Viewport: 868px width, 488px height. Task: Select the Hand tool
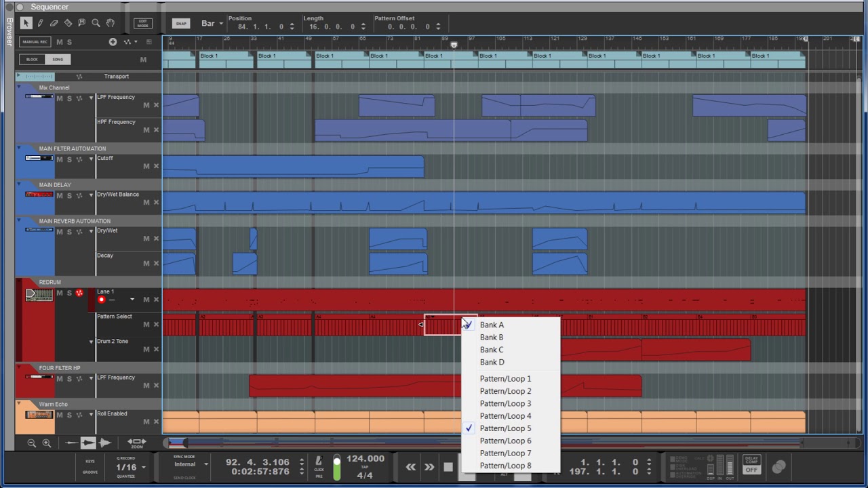coord(110,23)
